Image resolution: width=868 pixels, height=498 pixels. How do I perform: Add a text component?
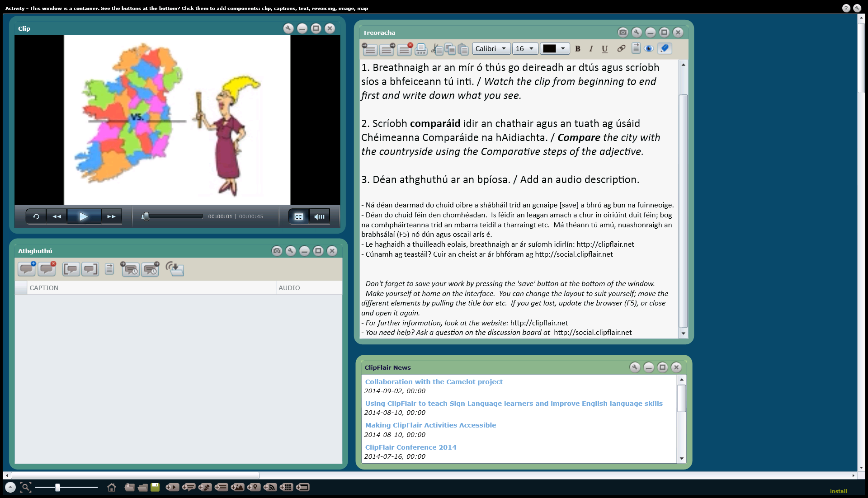click(221, 487)
